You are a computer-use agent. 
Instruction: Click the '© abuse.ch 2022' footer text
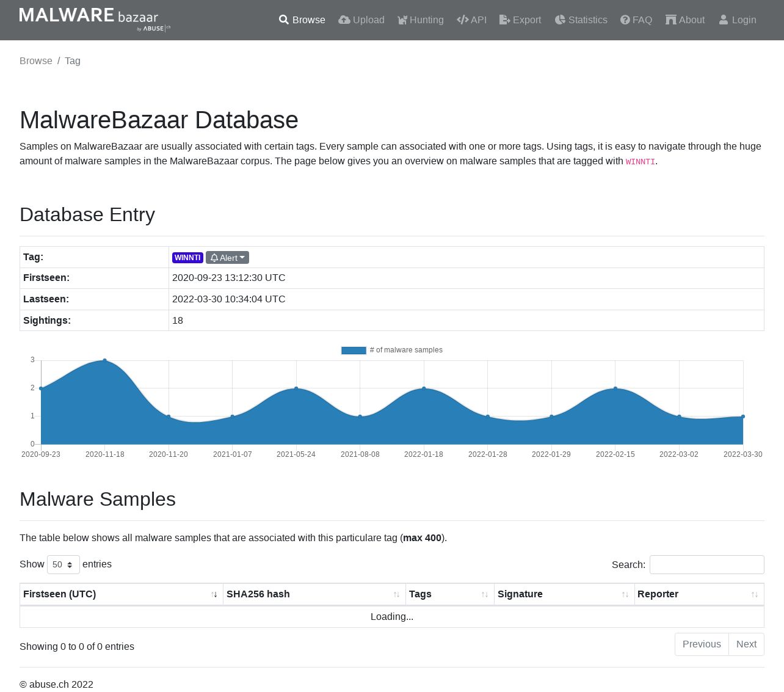pyautogui.click(x=57, y=685)
